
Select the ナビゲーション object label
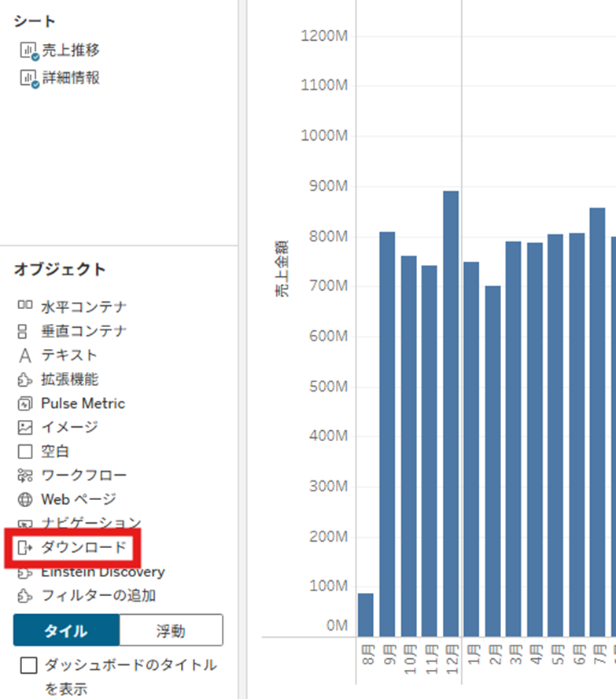91,522
